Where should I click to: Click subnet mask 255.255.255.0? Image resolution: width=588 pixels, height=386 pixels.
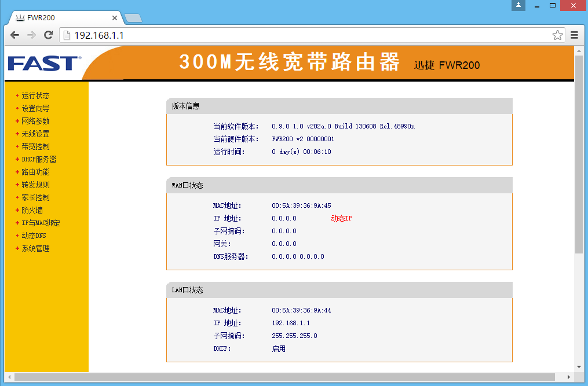coord(294,336)
